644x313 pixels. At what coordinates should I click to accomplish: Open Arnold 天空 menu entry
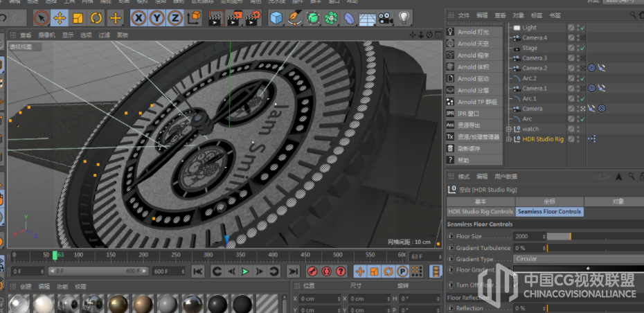tap(474, 44)
